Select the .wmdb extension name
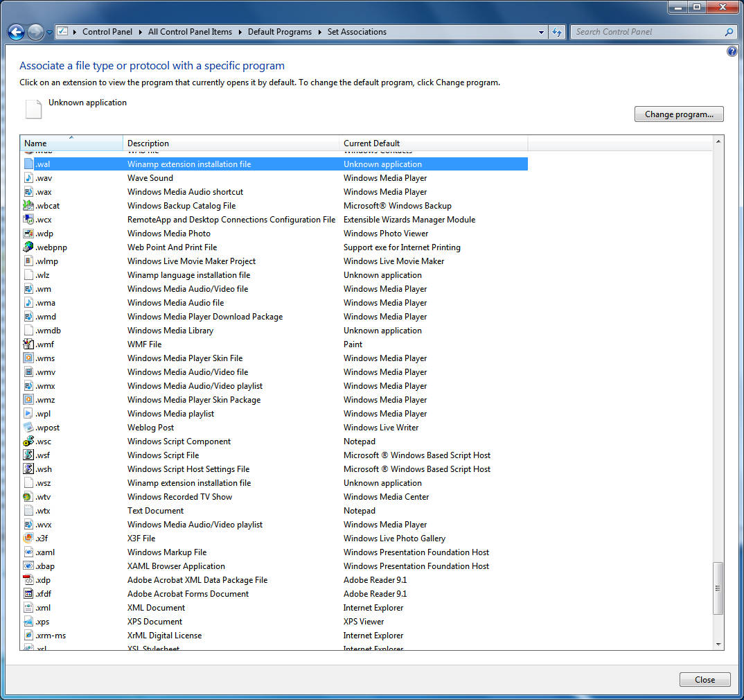The height and width of the screenshot is (700, 744). 48,331
